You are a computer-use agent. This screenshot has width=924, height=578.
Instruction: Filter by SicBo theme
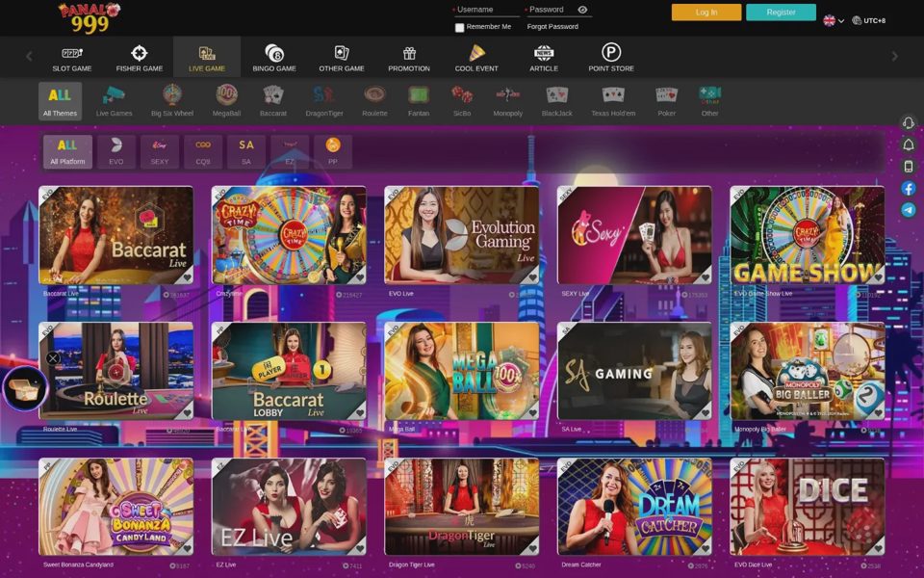pyautogui.click(x=462, y=101)
